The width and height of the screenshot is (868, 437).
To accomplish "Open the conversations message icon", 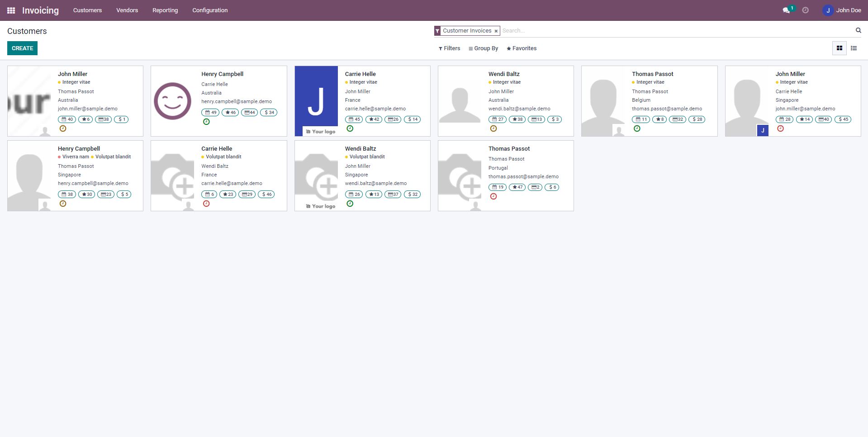I will [x=786, y=10].
